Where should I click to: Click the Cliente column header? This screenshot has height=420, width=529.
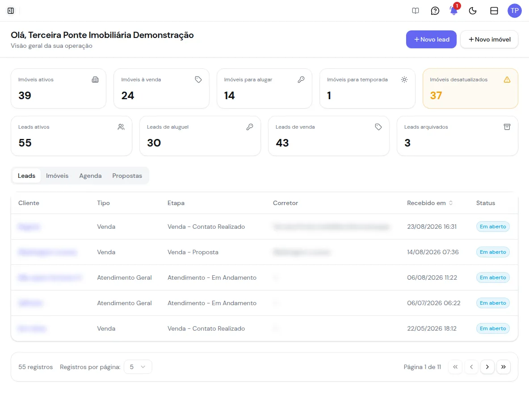coord(29,203)
